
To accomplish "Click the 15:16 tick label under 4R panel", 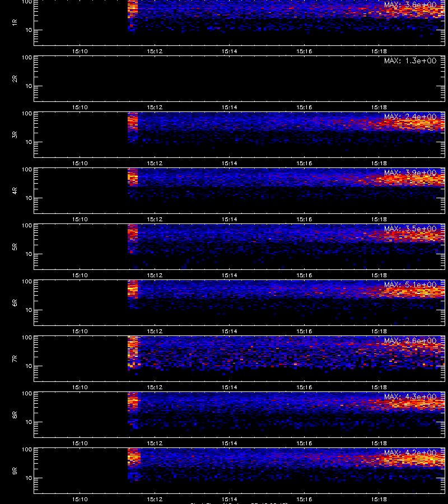I will (304, 219).
